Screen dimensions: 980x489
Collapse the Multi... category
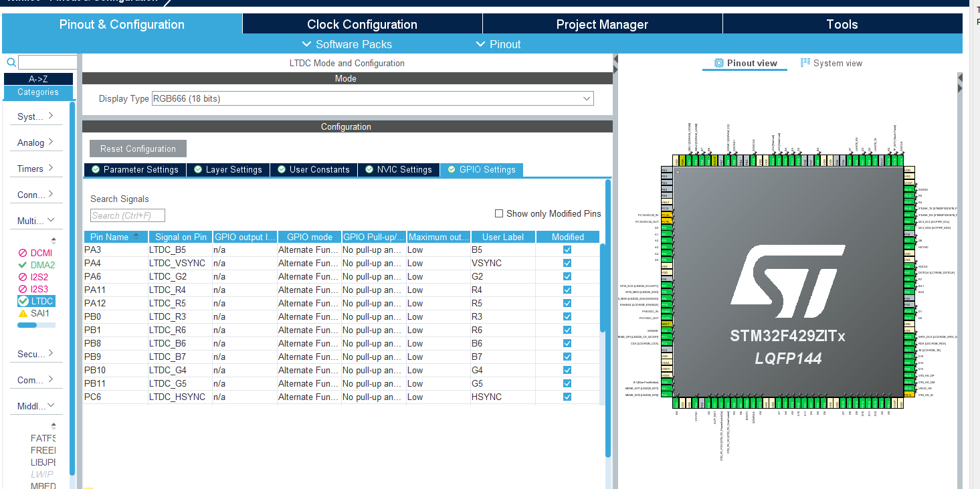(x=35, y=220)
